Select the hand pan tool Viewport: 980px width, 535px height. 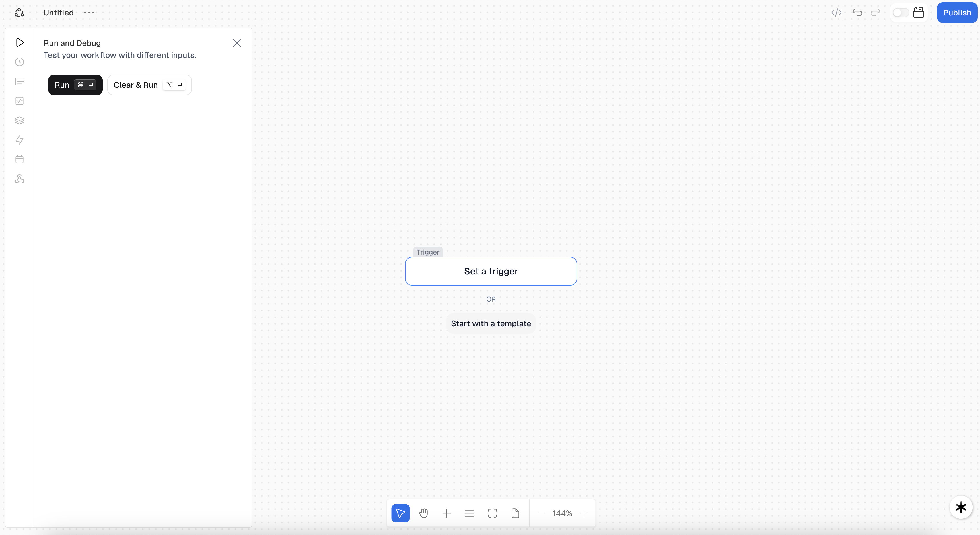click(423, 513)
